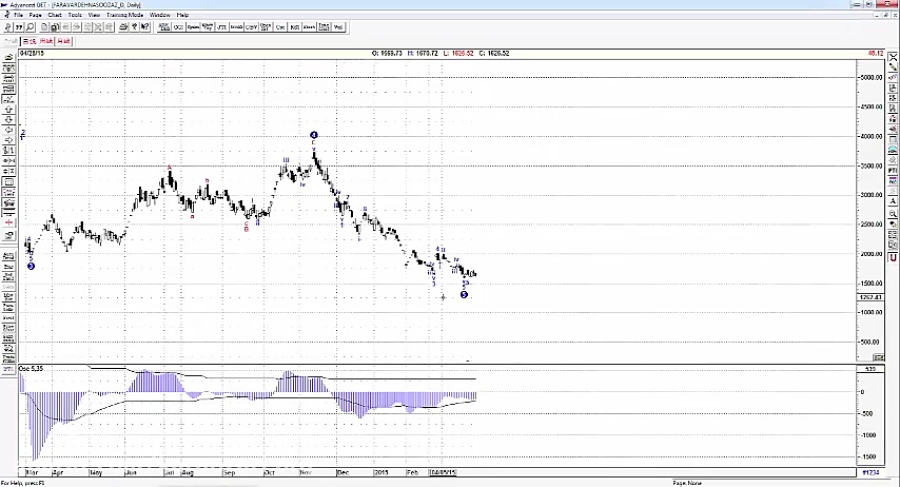
Task: Open the Help menu
Action: (182, 15)
